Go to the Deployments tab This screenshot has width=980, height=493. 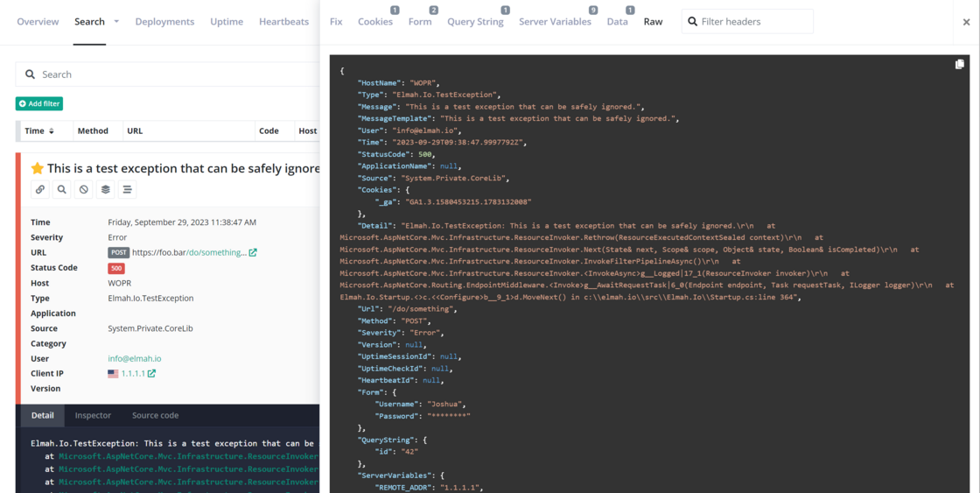pyautogui.click(x=165, y=21)
